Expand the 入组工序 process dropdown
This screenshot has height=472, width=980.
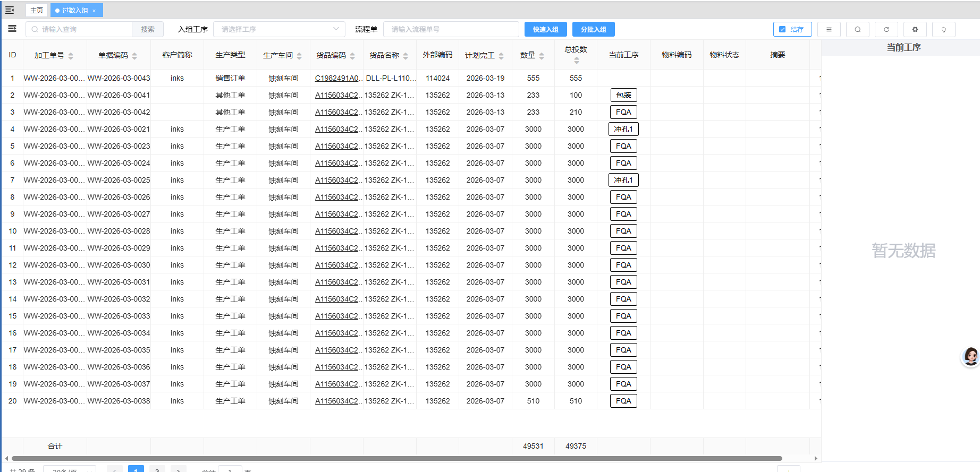click(x=279, y=29)
